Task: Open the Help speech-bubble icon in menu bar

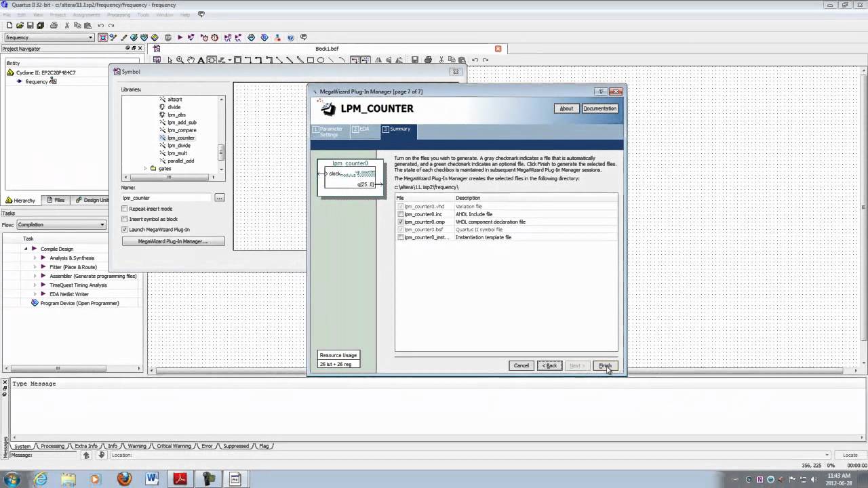Action: tap(201, 14)
